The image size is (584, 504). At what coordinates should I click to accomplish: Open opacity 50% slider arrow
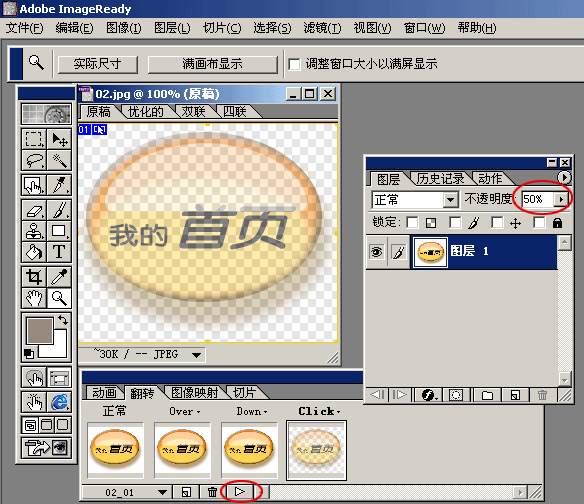[x=561, y=199]
